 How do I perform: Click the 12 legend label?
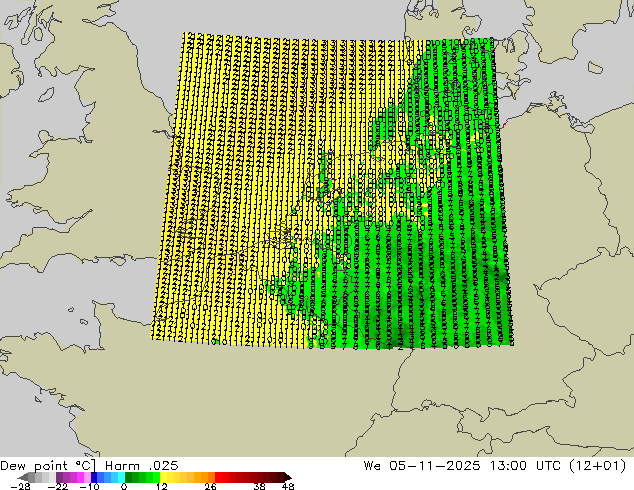(162, 486)
